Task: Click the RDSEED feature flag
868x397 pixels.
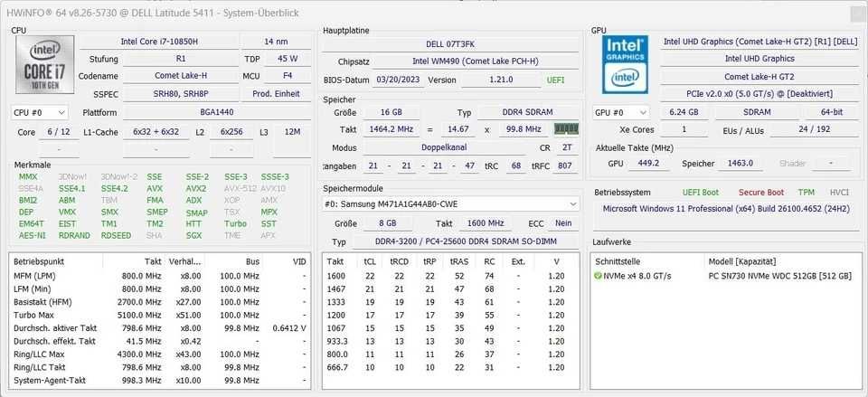Action: point(116,235)
